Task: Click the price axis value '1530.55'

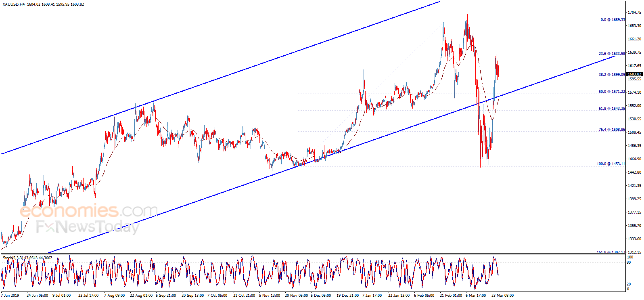Action: (x=634, y=119)
